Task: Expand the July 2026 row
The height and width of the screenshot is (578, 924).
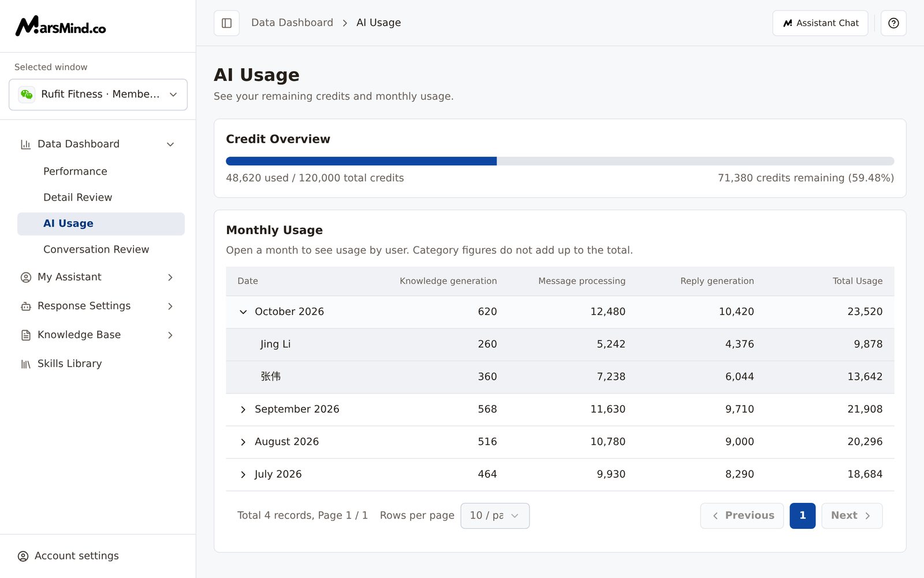Action: point(243,475)
